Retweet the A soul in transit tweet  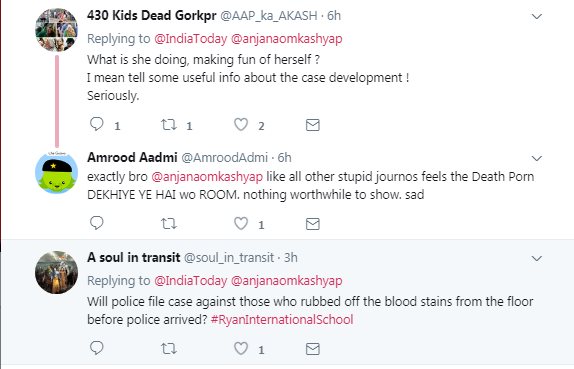[169, 348]
